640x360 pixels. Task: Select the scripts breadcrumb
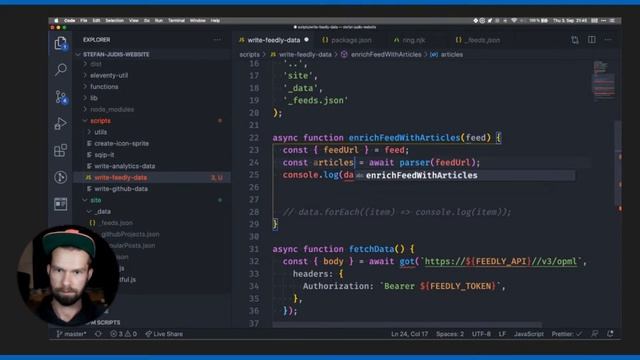pyautogui.click(x=249, y=54)
